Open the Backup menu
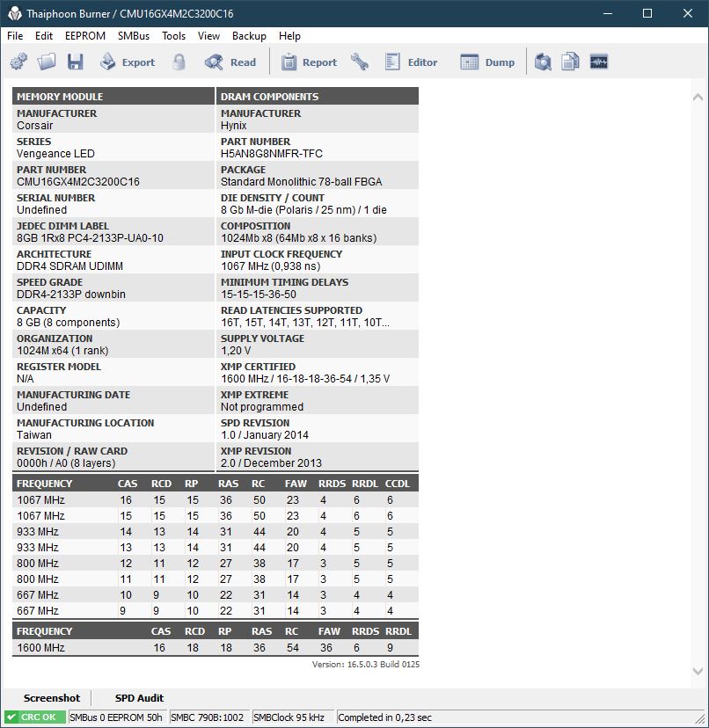Screen dimensions: 709x728 click(x=249, y=36)
